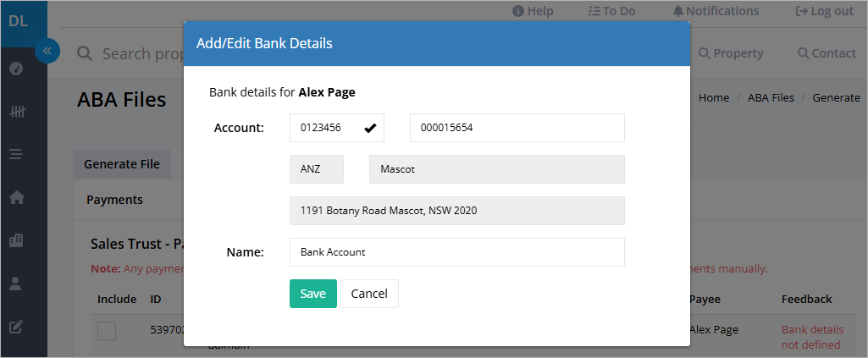Open Notifications bell
868x358 pixels.
(716, 11)
